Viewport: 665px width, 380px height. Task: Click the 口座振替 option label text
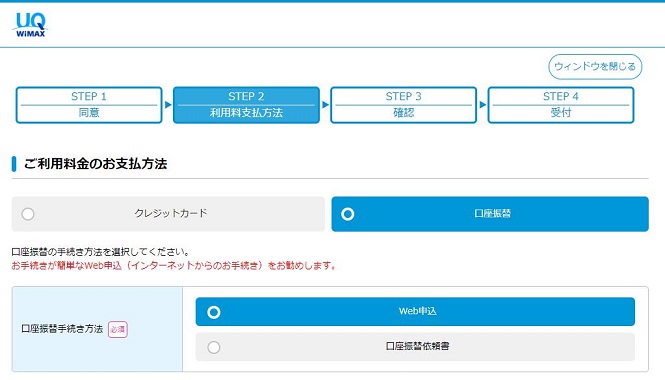tap(492, 213)
